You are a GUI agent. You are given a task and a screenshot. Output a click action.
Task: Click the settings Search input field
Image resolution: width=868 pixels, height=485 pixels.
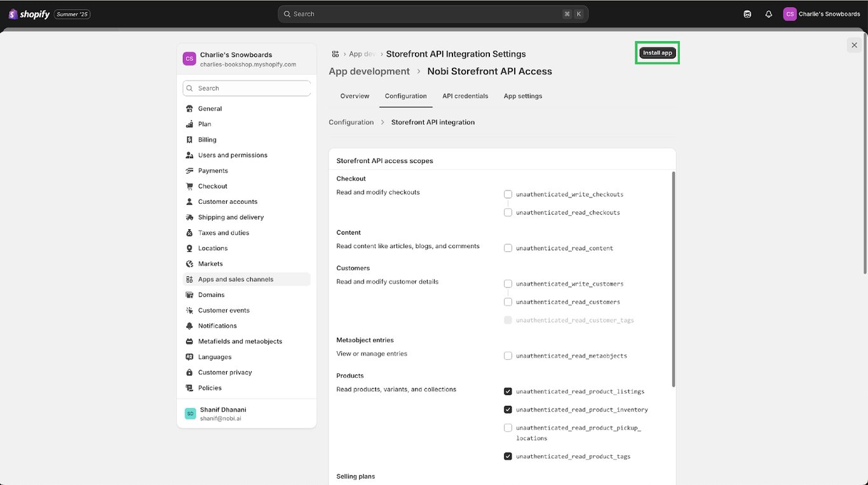pos(247,88)
